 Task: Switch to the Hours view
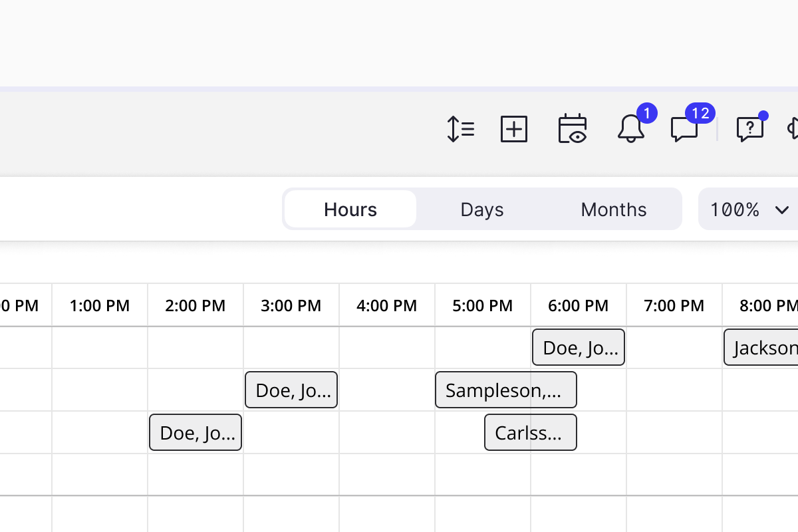350,209
